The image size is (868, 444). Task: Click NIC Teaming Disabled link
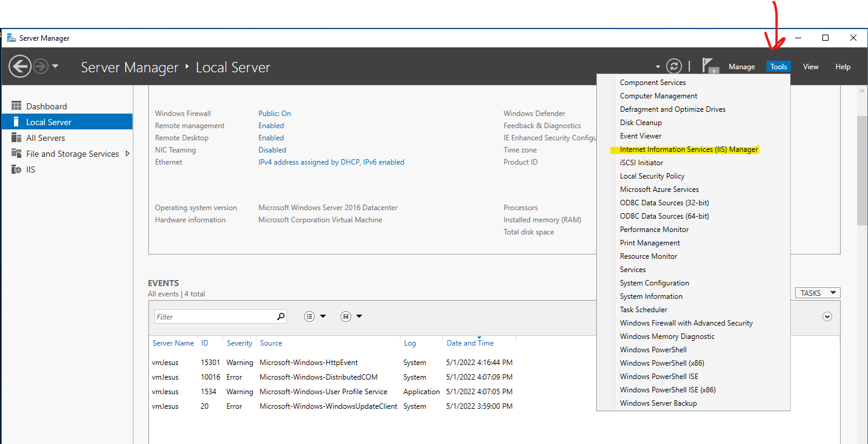(272, 150)
